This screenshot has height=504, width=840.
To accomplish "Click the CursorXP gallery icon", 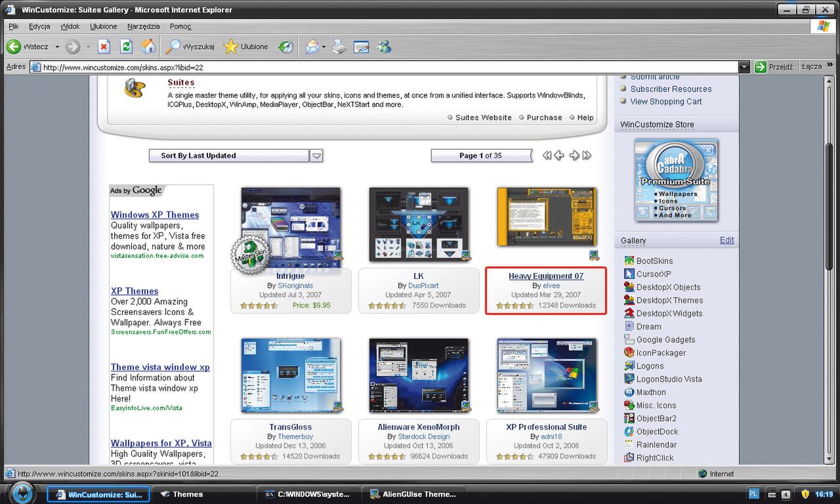I will 629,274.
